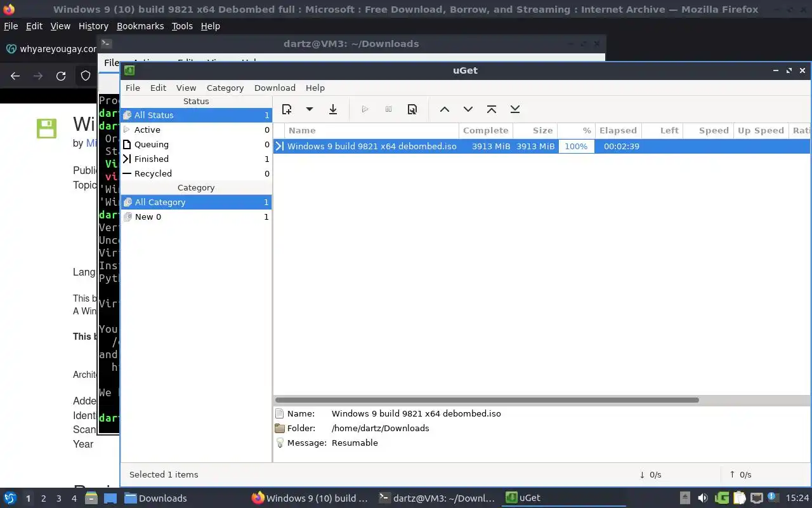Sort by Up Speed column header
812x508 pixels.
click(761, 130)
